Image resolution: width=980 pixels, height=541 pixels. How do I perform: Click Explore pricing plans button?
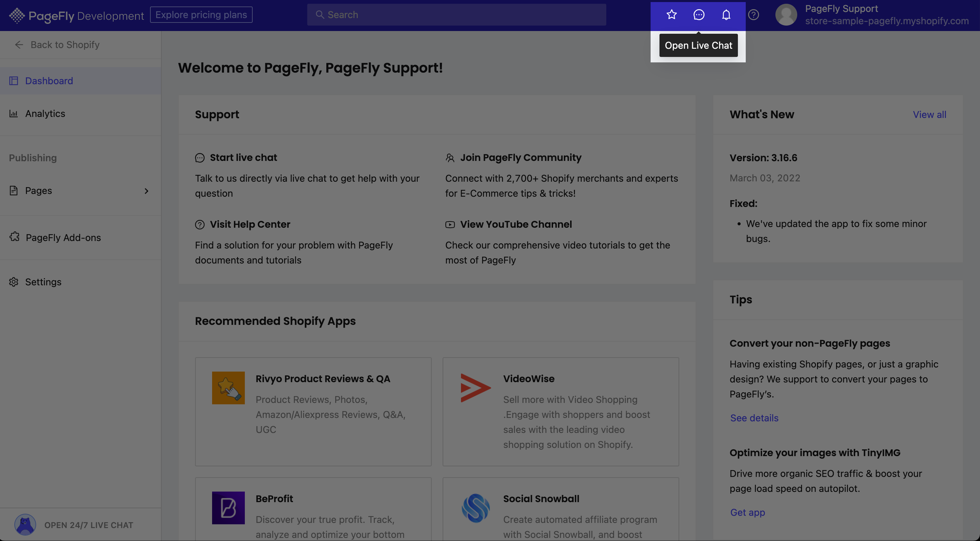click(201, 14)
